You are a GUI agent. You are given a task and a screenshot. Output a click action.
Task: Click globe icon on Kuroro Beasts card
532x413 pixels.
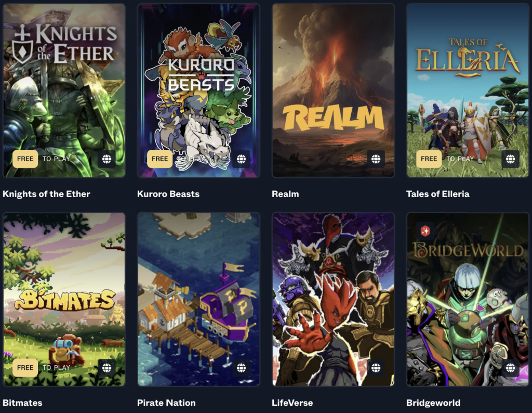pos(241,159)
